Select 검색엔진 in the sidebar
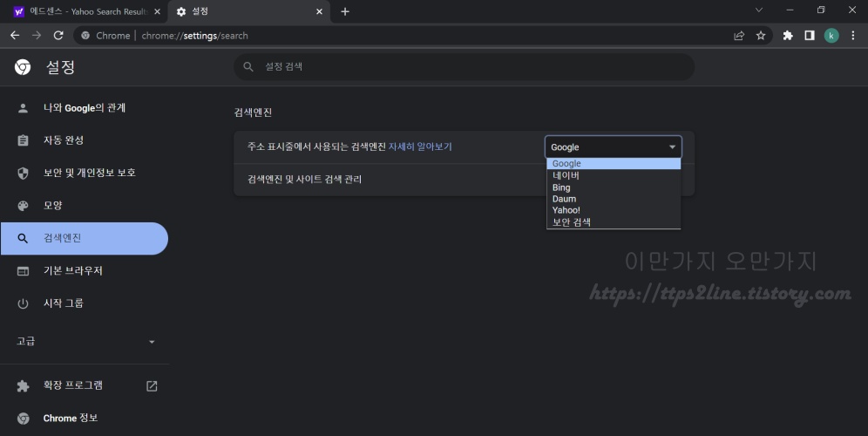The height and width of the screenshot is (436, 868). point(85,238)
